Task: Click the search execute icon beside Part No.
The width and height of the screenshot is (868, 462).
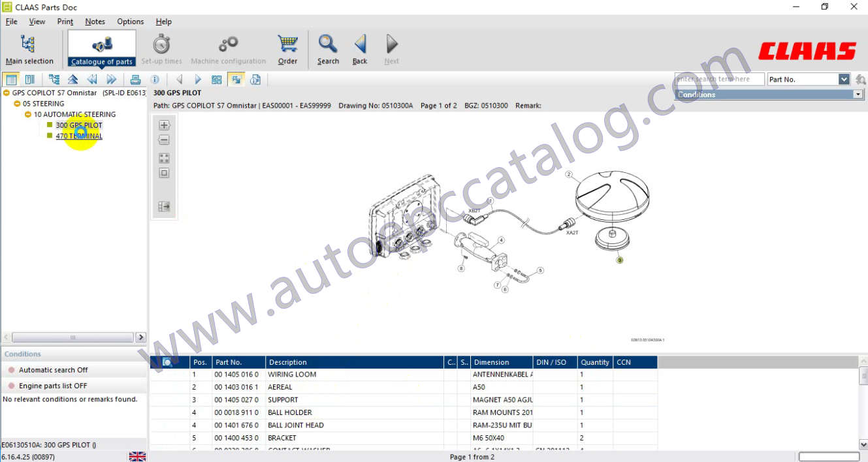Action: [x=860, y=80]
